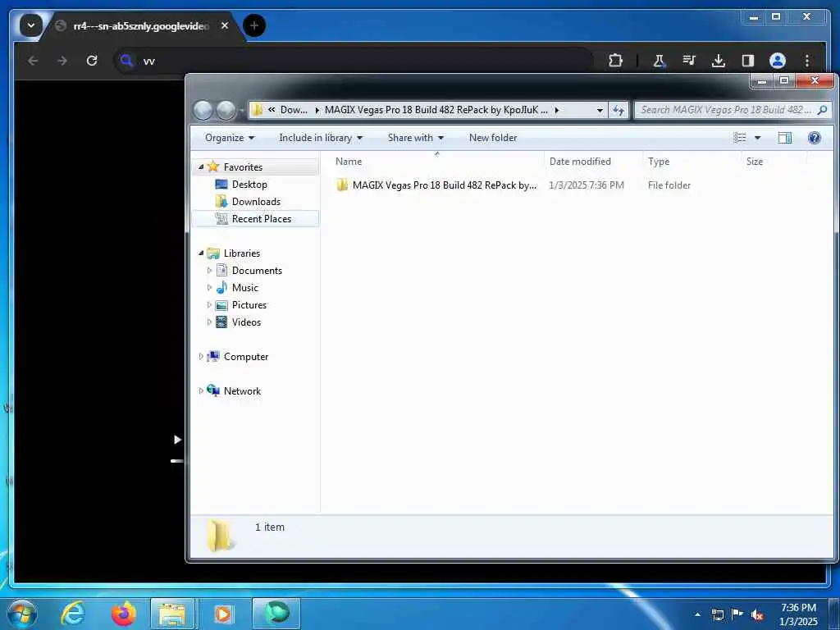Click the New folder button

(493, 138)
